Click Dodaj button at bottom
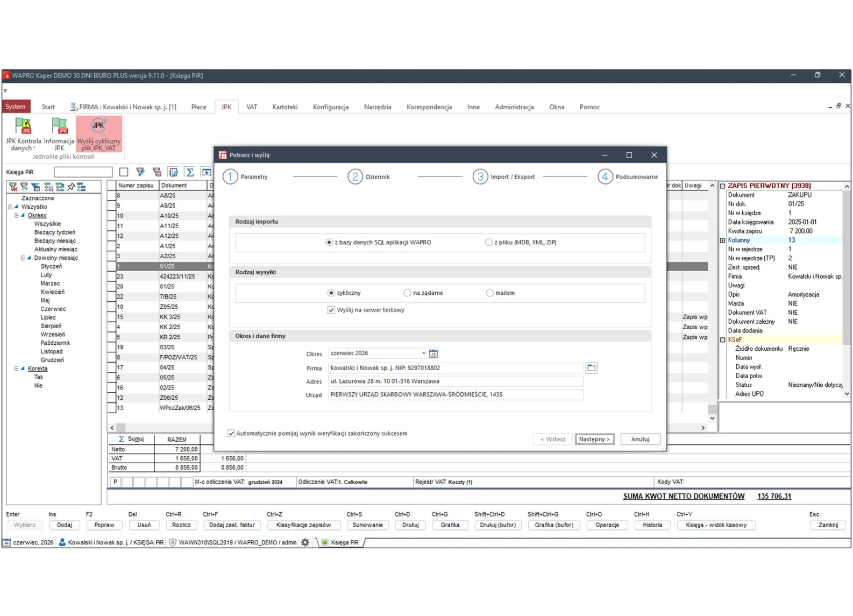The image size is (853, 616). coord(65,525)
